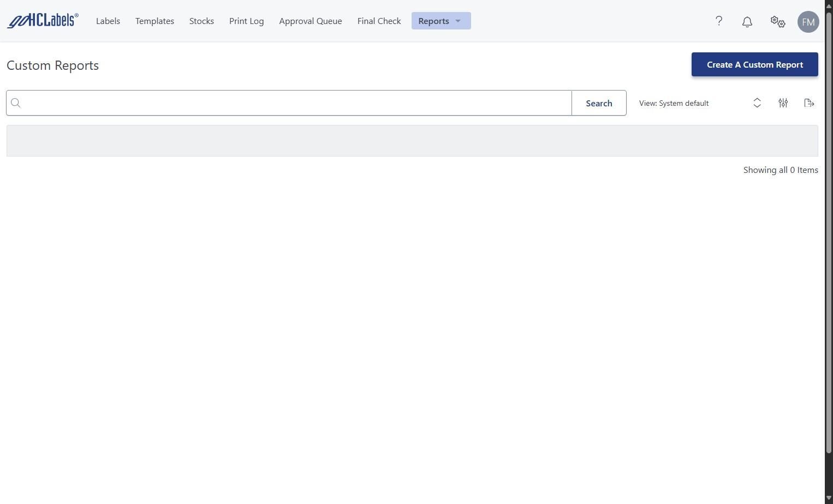Open the Print Log
This screenshot has height=504, width=833.
point(246,21)
